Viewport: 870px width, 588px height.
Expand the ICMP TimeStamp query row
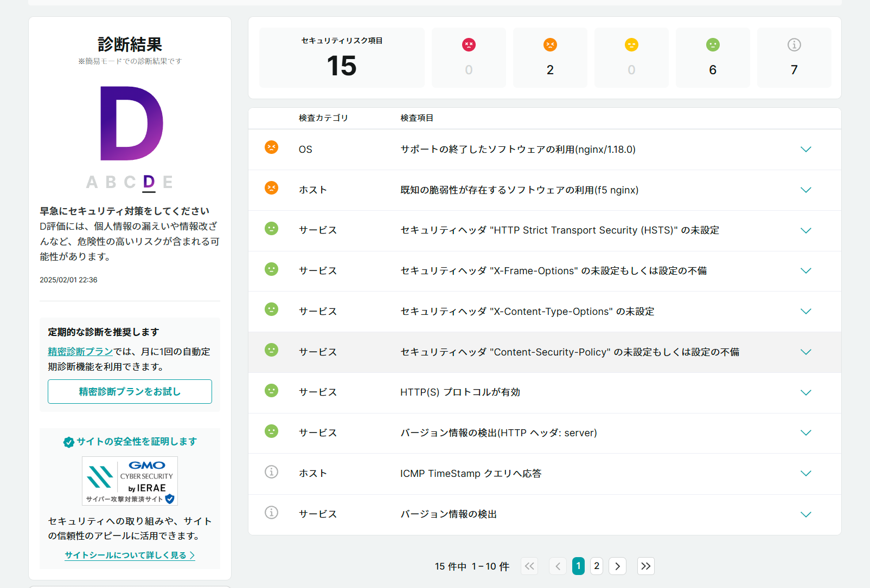806,474
